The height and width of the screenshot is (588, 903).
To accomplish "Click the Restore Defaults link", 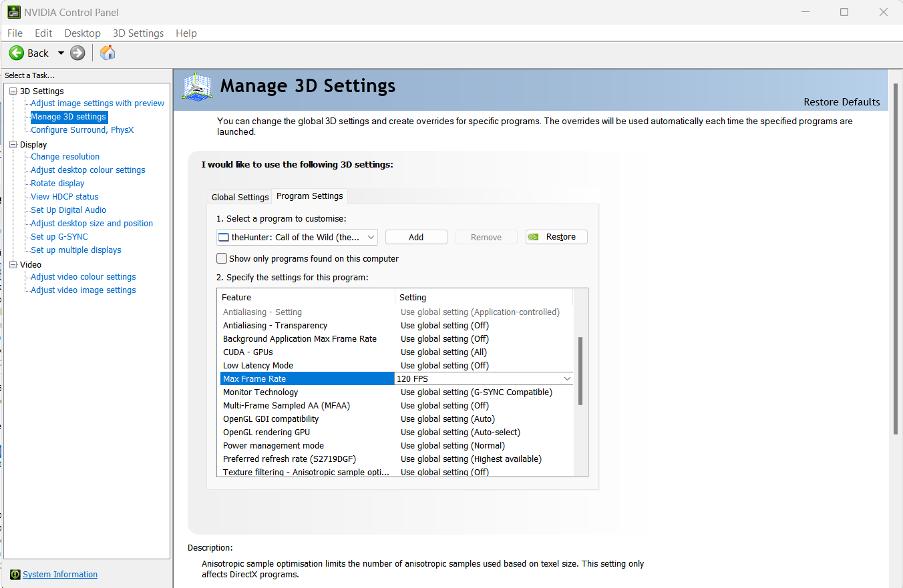I will (x=842, y=102).
